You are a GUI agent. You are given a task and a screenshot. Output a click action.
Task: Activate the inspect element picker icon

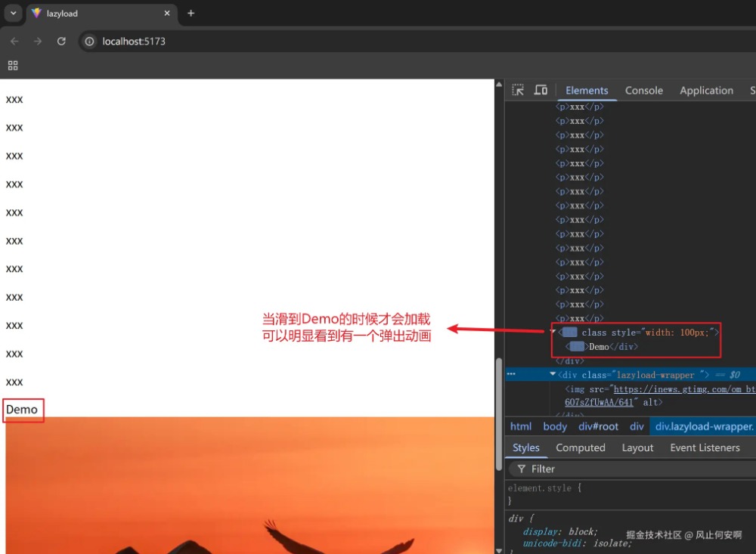518,90
